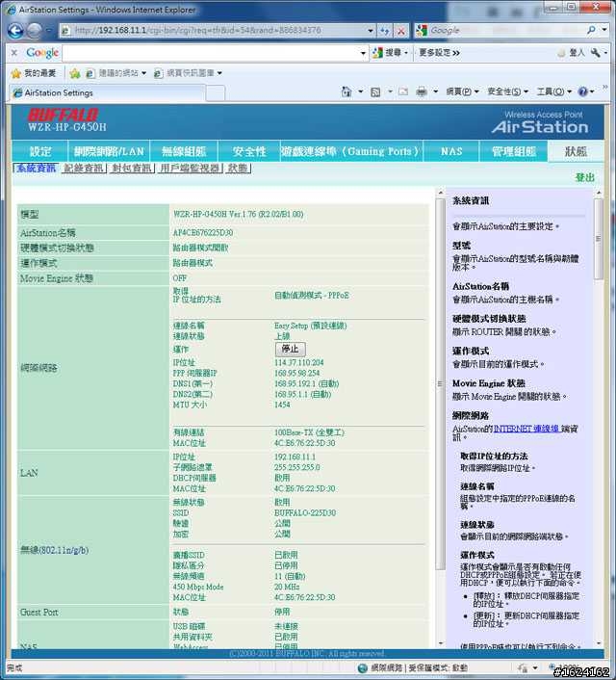Open the 安全性(S) menu
Screen dimensions: 616x680
point(507,92)
